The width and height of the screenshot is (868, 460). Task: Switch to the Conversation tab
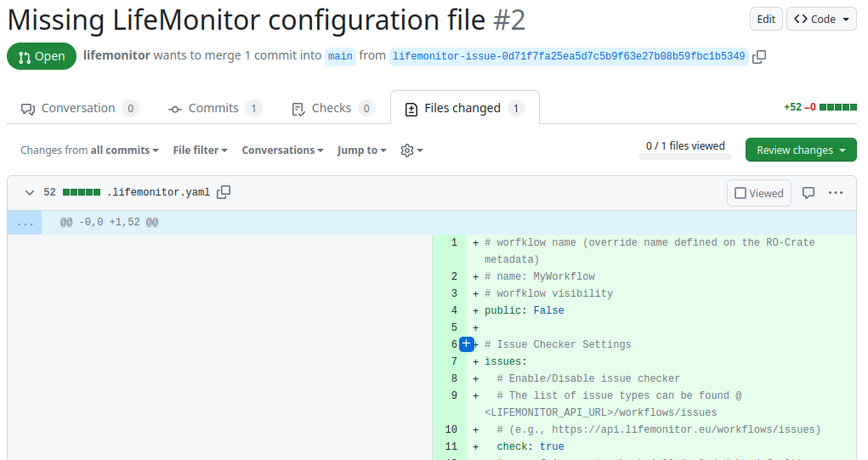[79, 108]
